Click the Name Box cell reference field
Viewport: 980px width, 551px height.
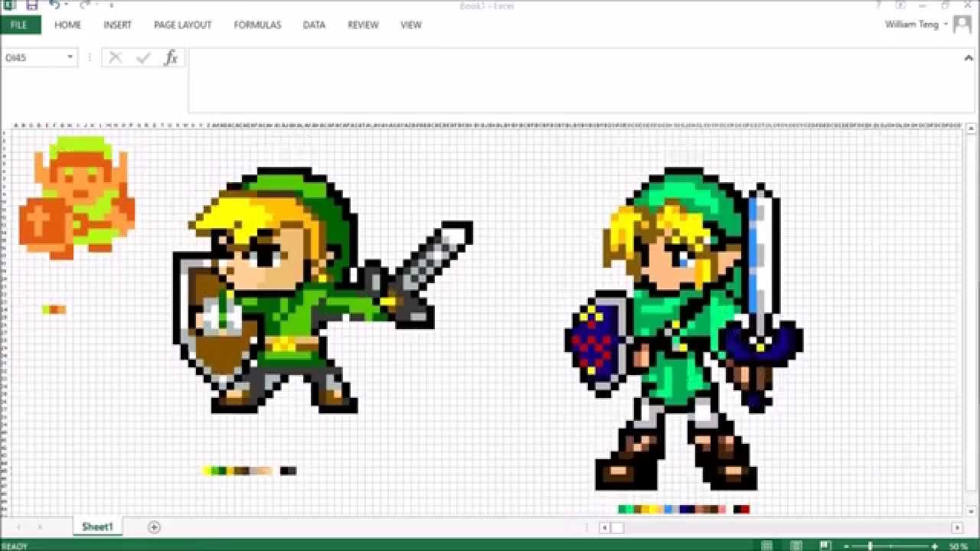pos(34,57)
